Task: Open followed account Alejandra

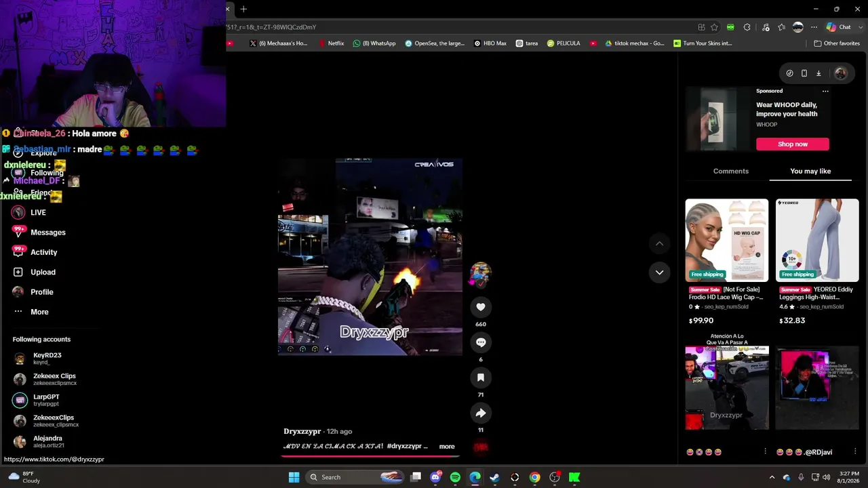Action: 39,441
